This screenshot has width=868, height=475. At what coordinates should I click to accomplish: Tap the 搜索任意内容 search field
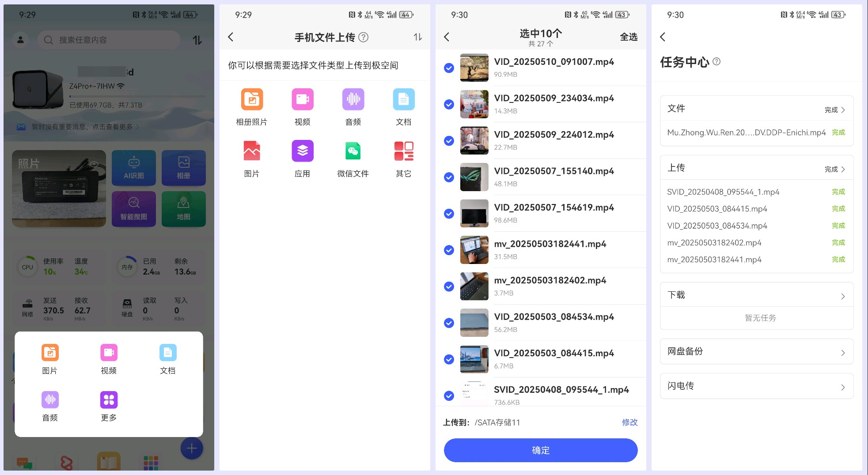coord(109,40)
